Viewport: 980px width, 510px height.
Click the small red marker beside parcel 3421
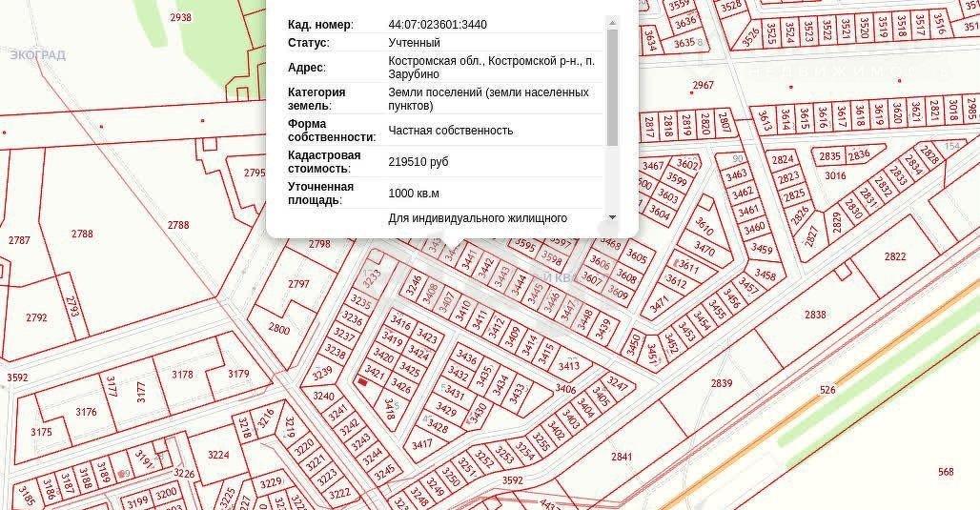[362, 382]
